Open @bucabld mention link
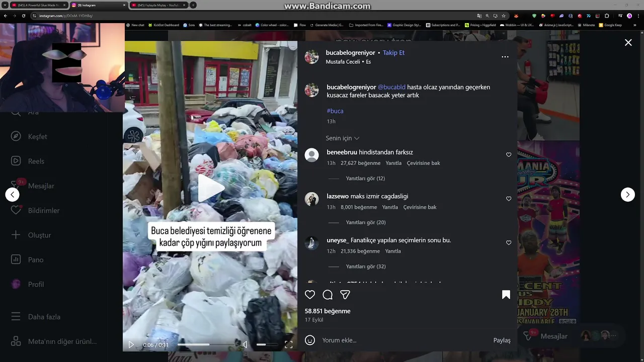 pyautogui.click(x=391, y=87)
